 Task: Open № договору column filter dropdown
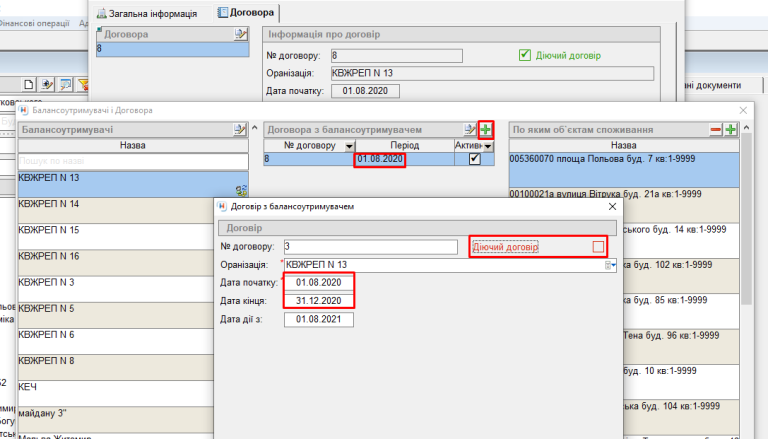click(349, 146)
